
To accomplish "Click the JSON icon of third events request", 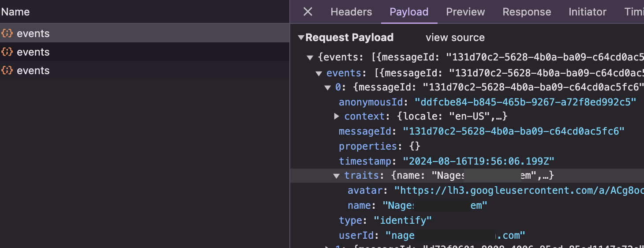I will [x=7, y=71].
